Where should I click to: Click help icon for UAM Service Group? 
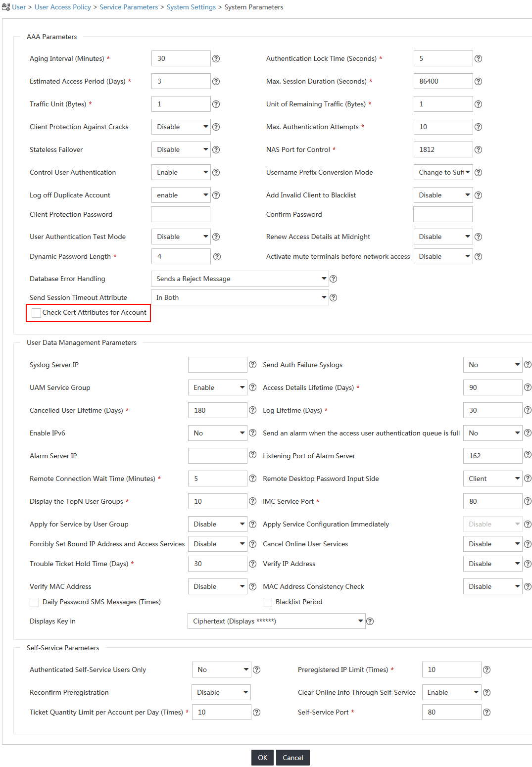[x=252, y=387]
